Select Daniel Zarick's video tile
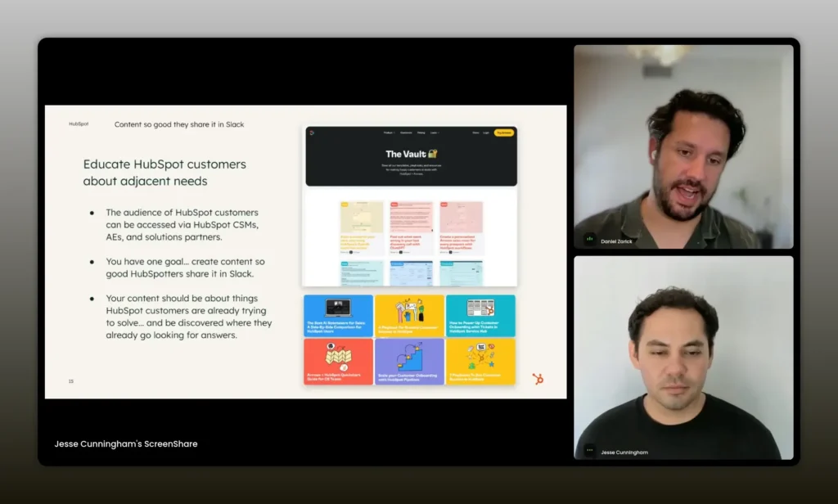 683,146
